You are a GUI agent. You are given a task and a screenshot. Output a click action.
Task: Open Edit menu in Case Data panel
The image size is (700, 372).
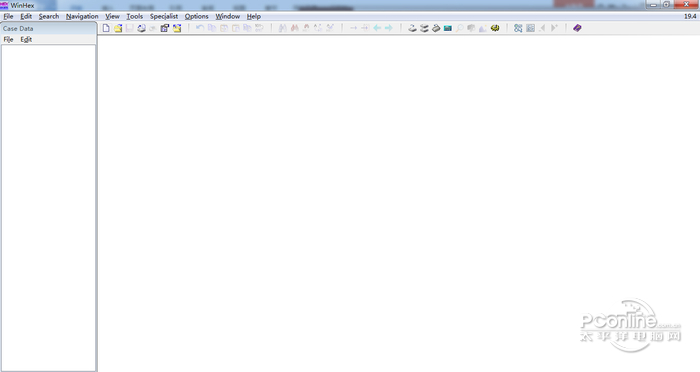tap(26, 39)
